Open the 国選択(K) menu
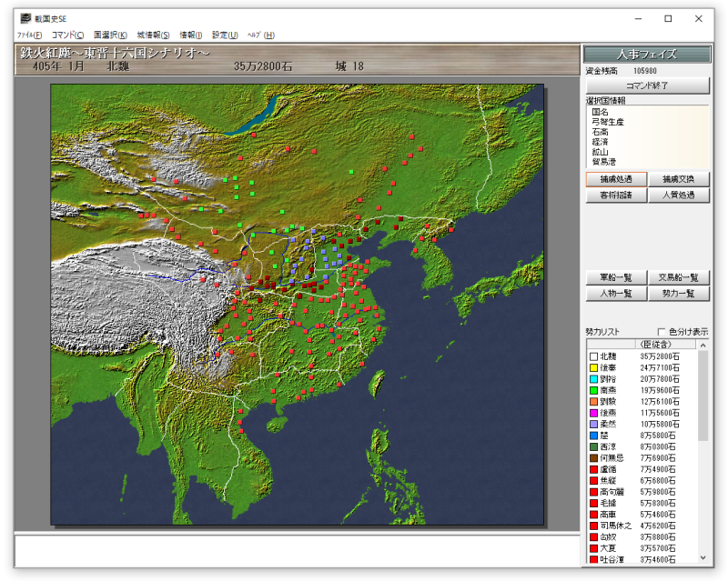The height and width of the screenshot is (581, 728). [x=110, y=35]
